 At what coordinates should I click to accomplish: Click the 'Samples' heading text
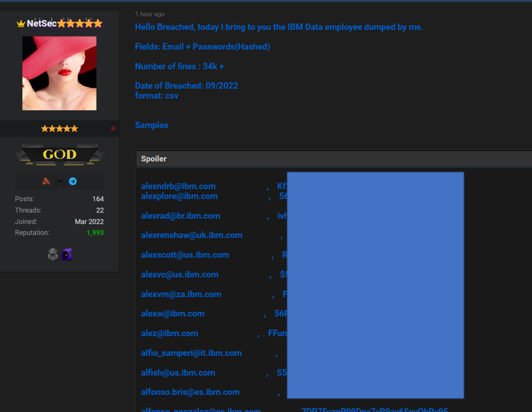pyautogui.click(x=152, y=125)
